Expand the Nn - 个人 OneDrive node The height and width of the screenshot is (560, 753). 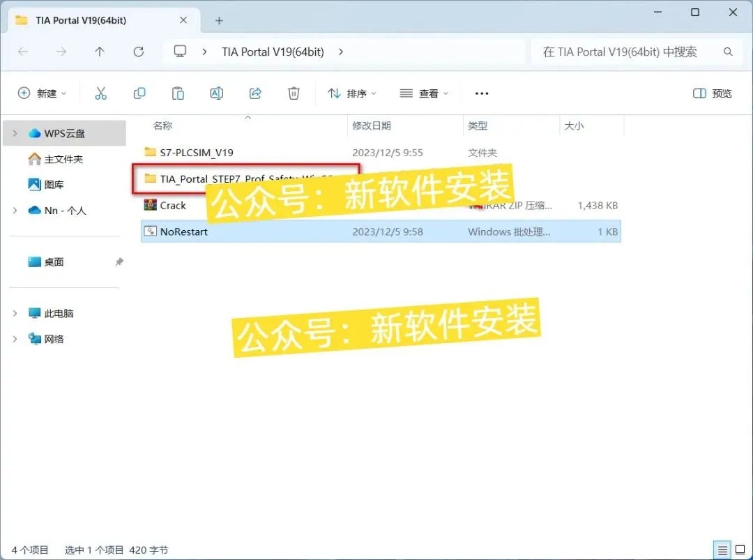(x=15, y=211)
